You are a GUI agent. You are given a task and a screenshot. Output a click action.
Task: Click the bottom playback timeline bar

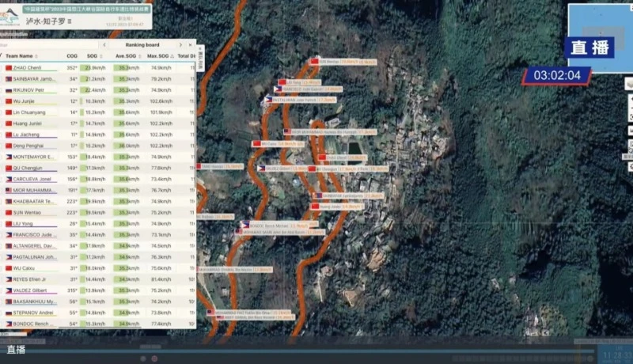297,351
